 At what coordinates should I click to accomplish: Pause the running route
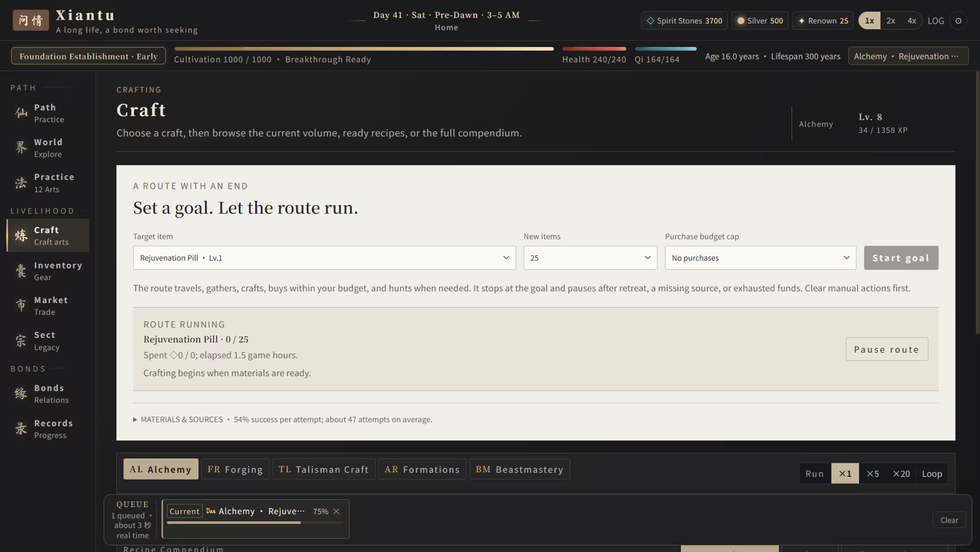coord(886,349)
